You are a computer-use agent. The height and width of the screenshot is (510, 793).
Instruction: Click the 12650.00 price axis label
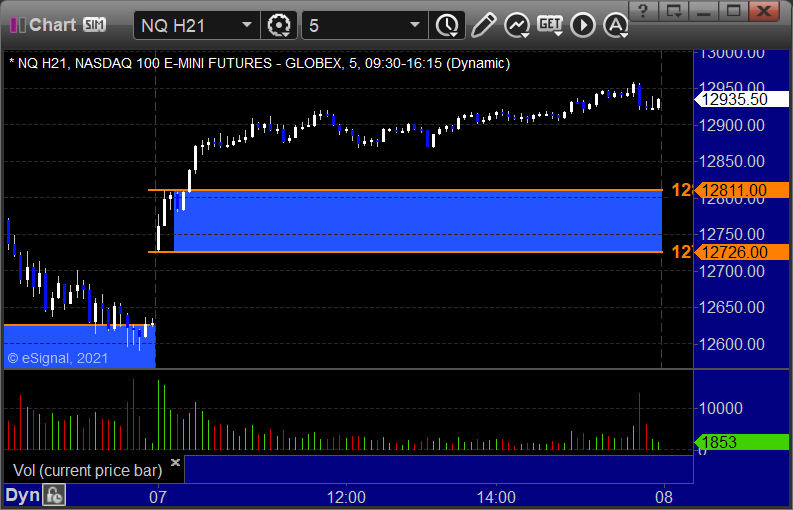click(732, 307)
